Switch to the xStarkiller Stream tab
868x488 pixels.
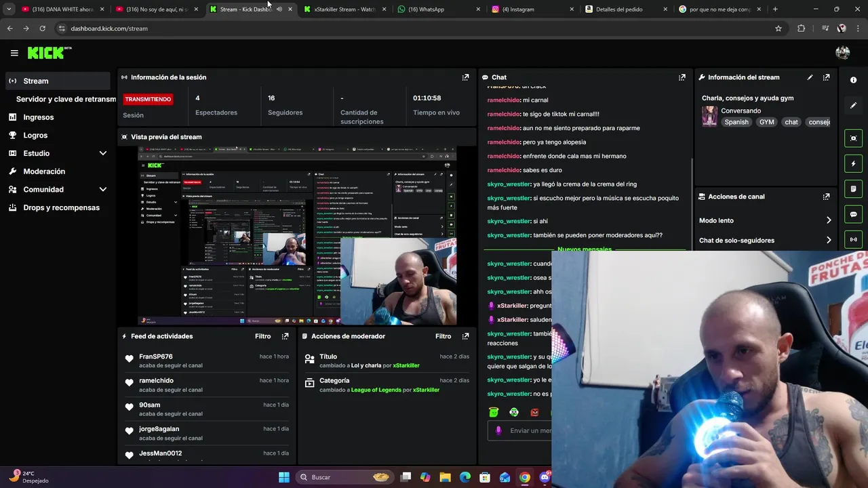[344, 9]
